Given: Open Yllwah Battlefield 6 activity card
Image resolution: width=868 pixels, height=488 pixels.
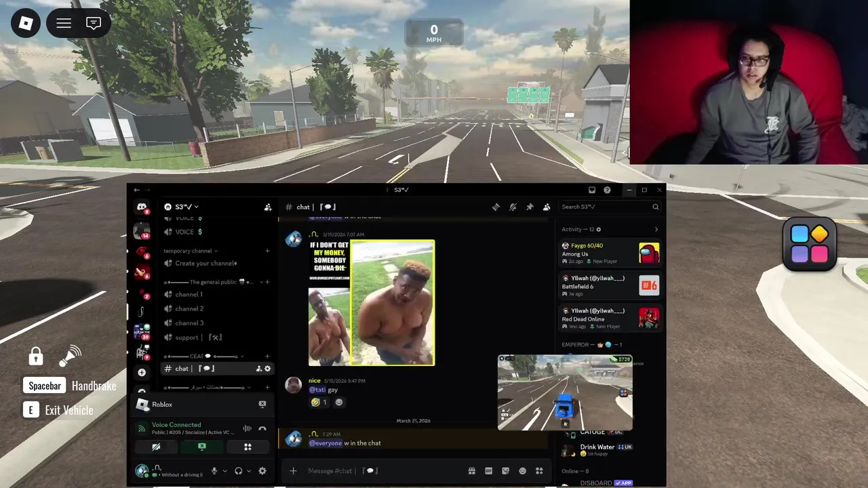Looking at the screenshot, I should 610,286.
